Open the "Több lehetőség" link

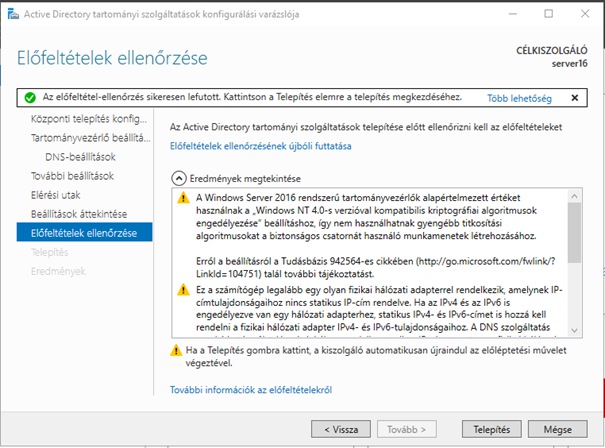click(518, 98)
